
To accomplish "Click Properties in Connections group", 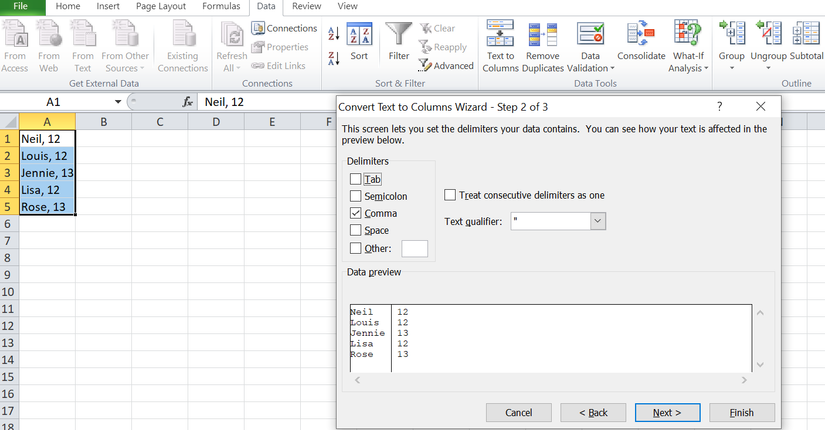I will pyautogui.click(x=280, y=47).
